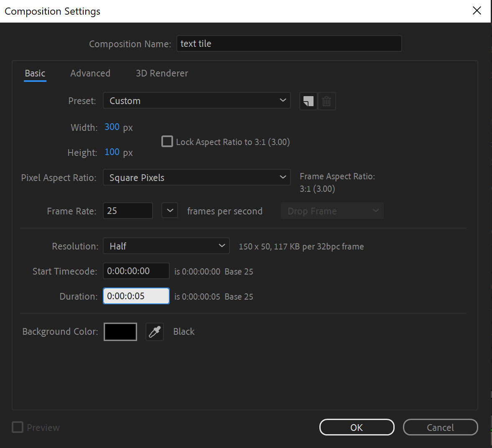Viewport: 492px width, 448px height.
Task: Click the 'Black' color name text
Action: coord(184,331)
